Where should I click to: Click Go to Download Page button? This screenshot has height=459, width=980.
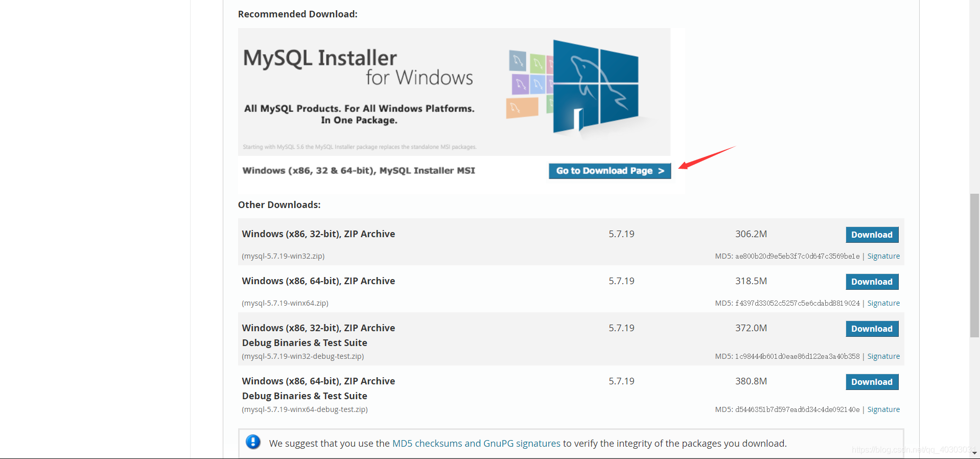610,171
